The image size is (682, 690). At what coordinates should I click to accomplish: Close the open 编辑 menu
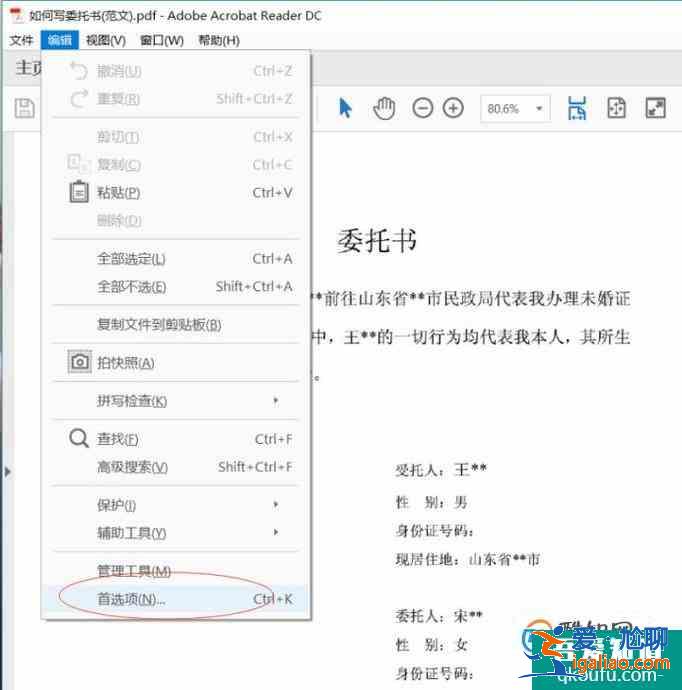[x=60, y=40]
